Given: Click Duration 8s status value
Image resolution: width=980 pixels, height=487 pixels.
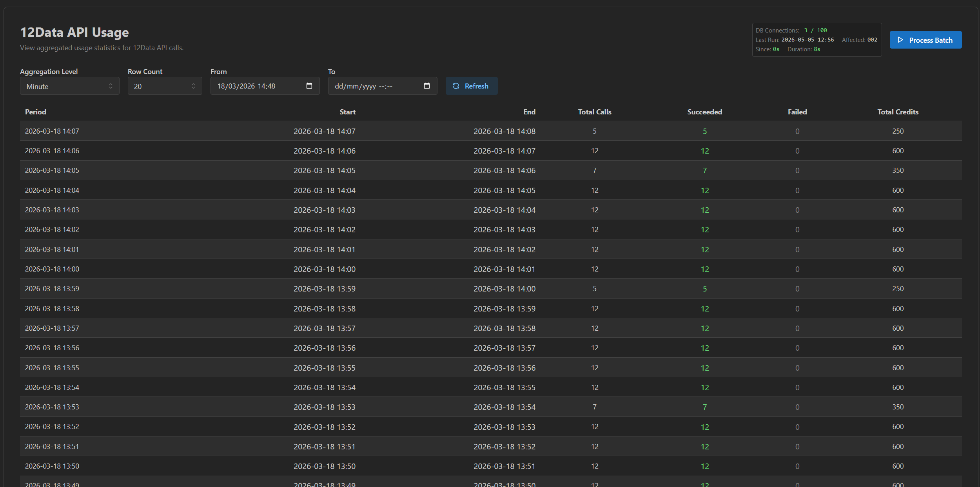Looking at the screenshot, I should click(x=817, y=49).
